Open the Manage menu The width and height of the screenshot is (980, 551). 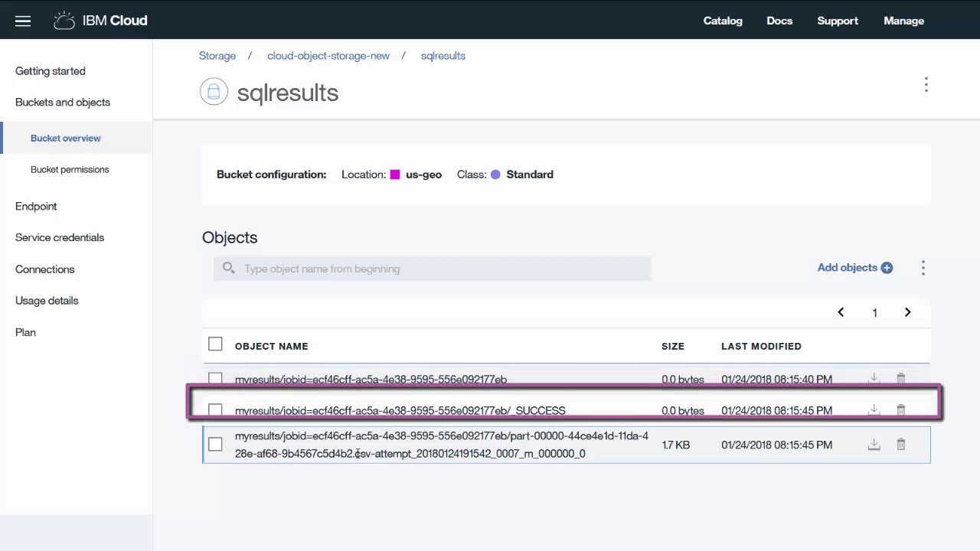click(903, 21)
